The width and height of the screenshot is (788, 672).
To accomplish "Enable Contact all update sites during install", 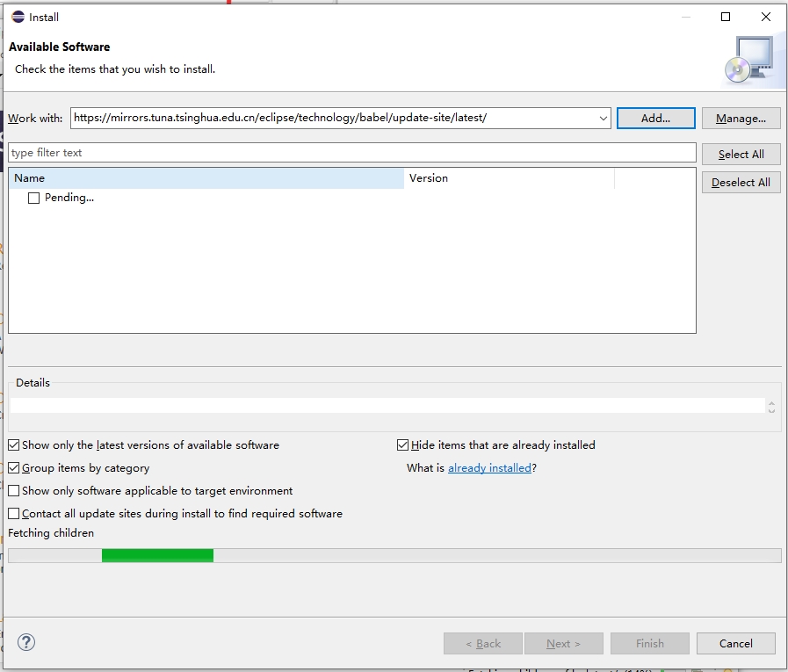I will coord(14,514).
